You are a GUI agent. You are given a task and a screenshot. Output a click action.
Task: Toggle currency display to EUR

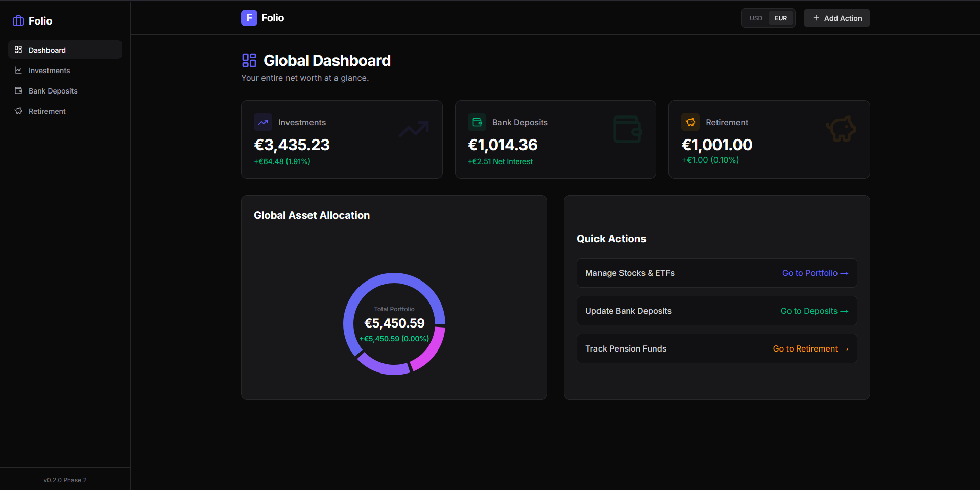tap(780, 18)
